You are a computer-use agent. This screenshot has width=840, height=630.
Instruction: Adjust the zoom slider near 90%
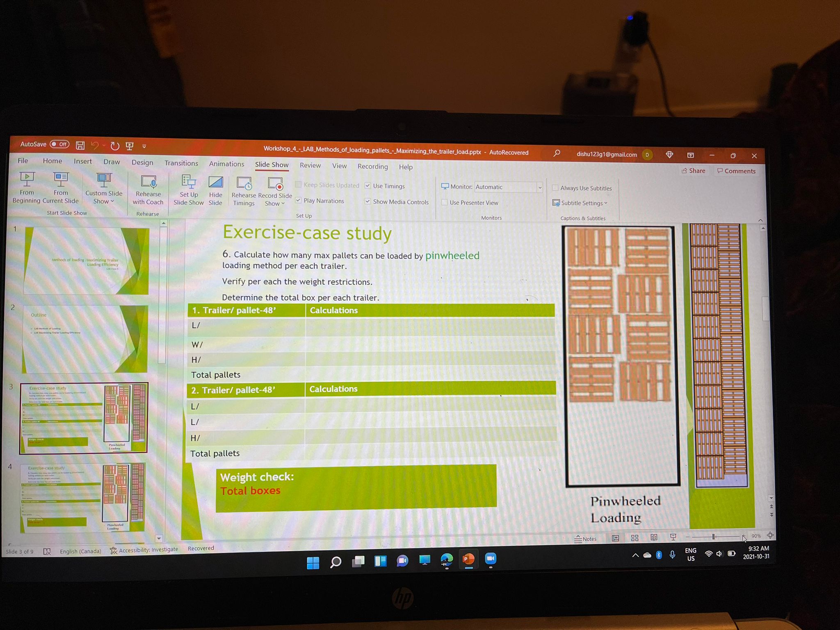click(x=714, y=536)
